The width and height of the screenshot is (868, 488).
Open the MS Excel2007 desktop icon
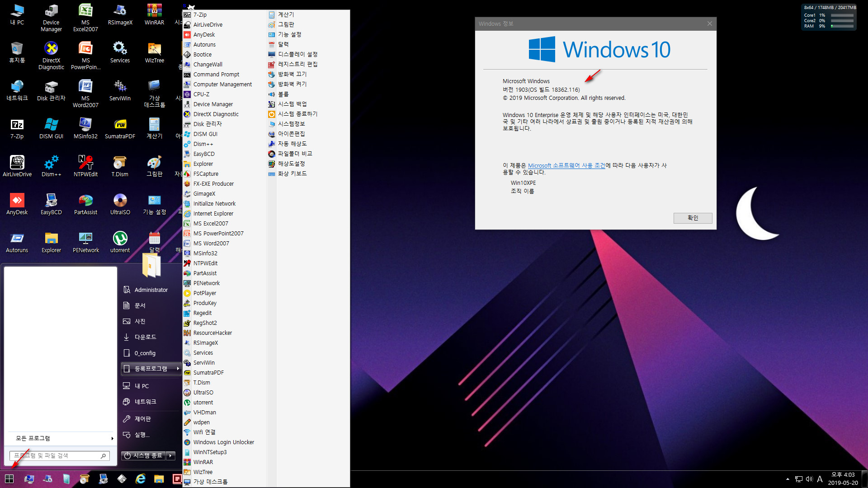click(x=85, y=18)
